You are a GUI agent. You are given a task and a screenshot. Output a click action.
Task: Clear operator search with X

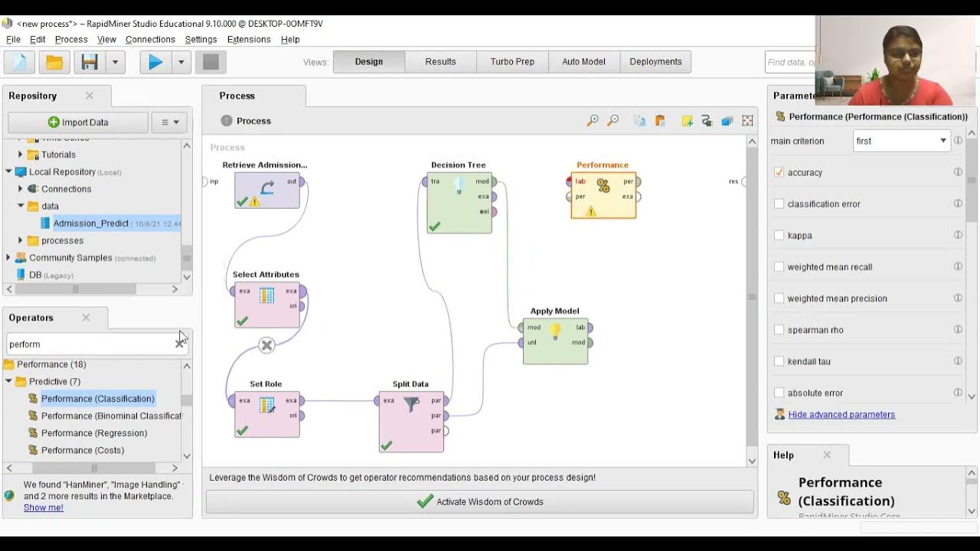(x=179, y=344)
